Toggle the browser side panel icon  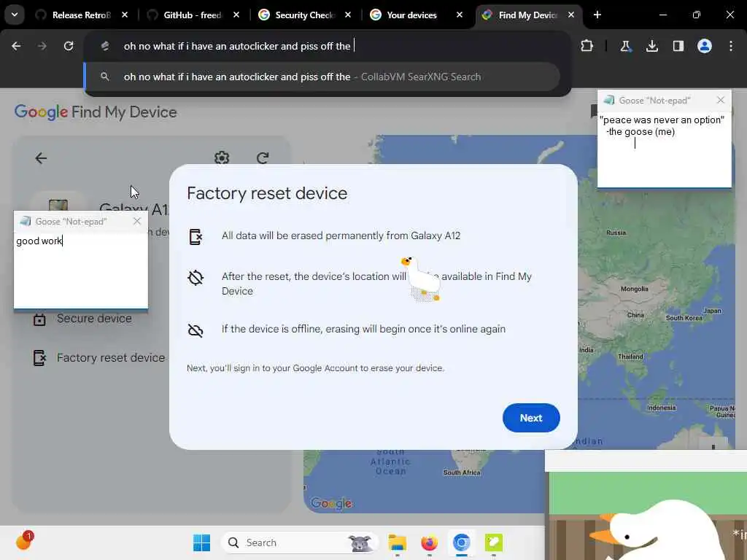[678, 46]
